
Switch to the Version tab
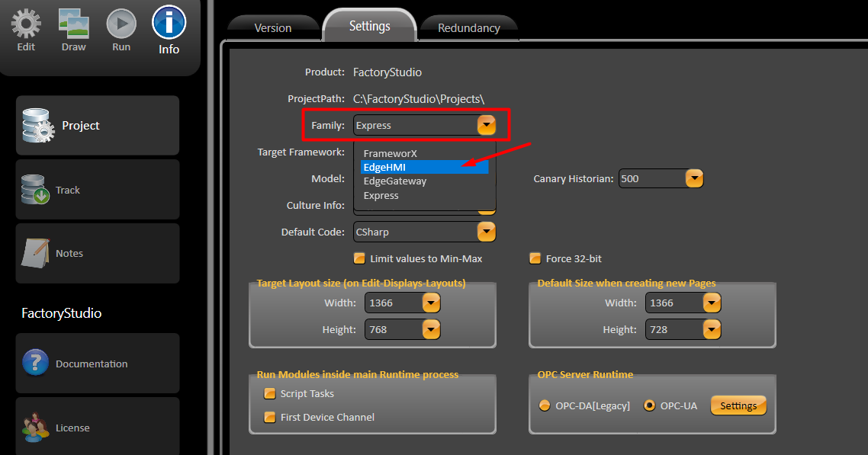click(273, 27)
